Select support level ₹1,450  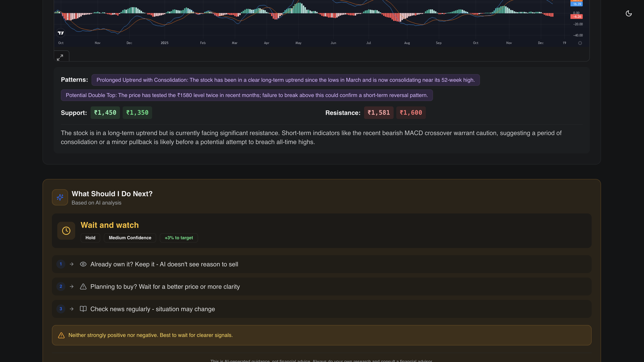pyautogui.click(x=105, y=113)
